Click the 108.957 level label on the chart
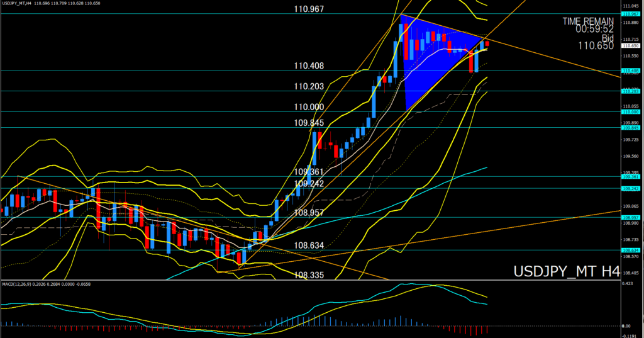This screenshot has height=338, width=644. (309, 213)
